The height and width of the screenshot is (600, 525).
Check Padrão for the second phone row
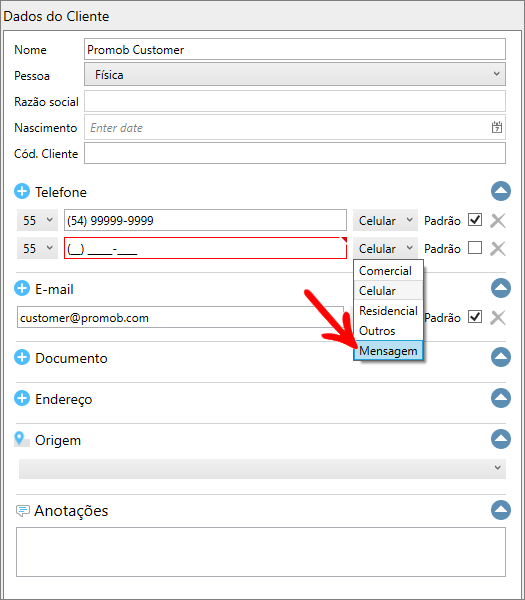tap(475, 248)
